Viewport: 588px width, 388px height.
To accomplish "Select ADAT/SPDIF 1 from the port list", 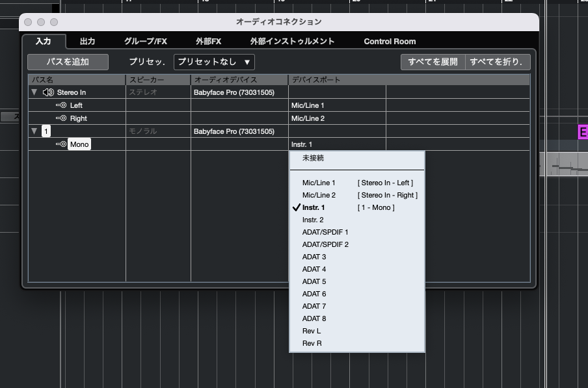I will click(x=325, y=232).
